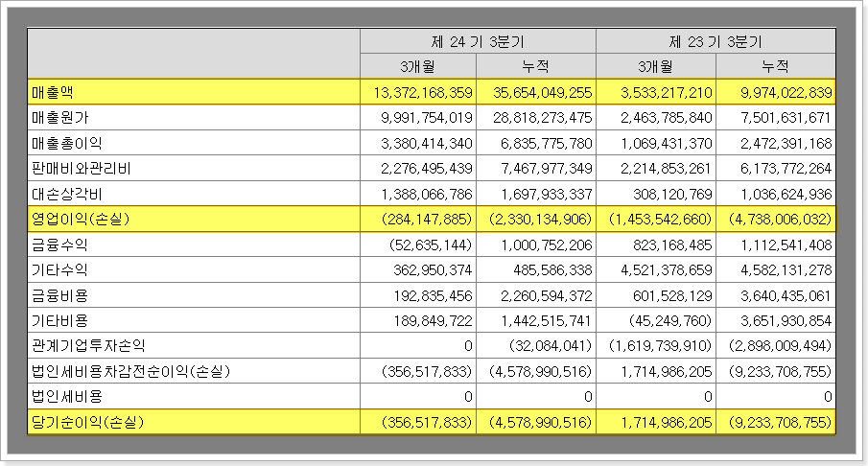This screenshot has width=868, height=466.
Task: Click the value 1,112,541,408
Action: 786,245
